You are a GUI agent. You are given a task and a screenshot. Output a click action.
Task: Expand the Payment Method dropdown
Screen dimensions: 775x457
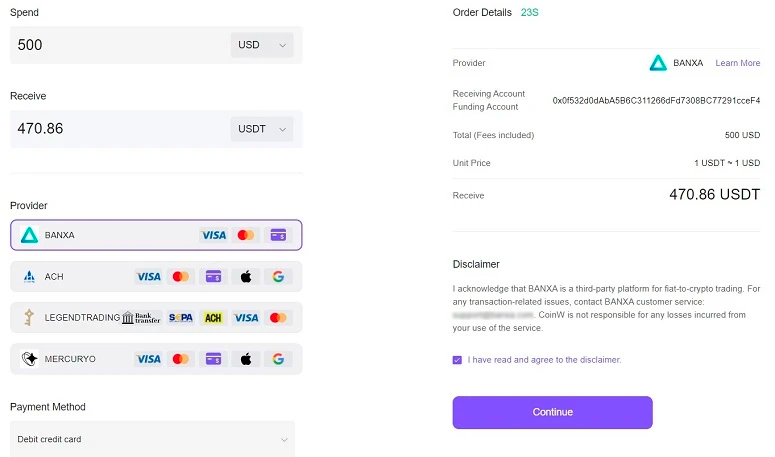(155, 439)
